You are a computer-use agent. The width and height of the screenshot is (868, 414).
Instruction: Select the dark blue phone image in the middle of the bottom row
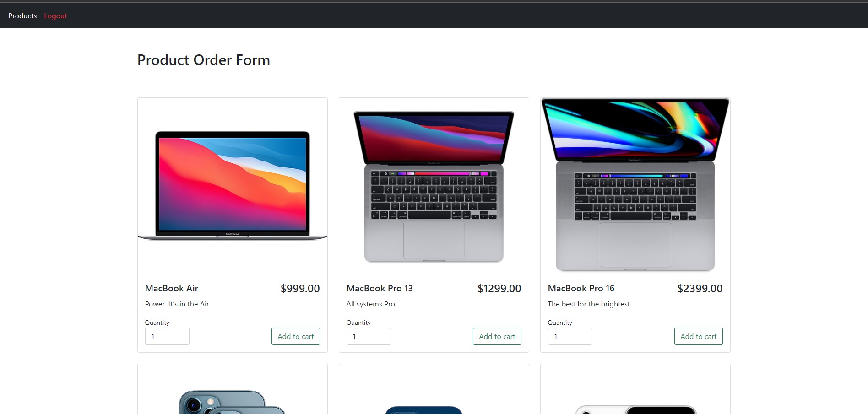(x=424, y=409)
